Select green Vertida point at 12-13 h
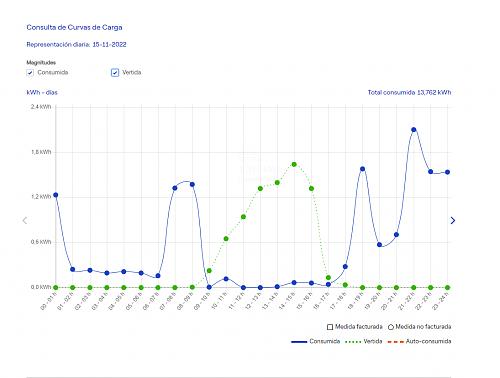Screen dimensions: 500x378 [260, 189]
